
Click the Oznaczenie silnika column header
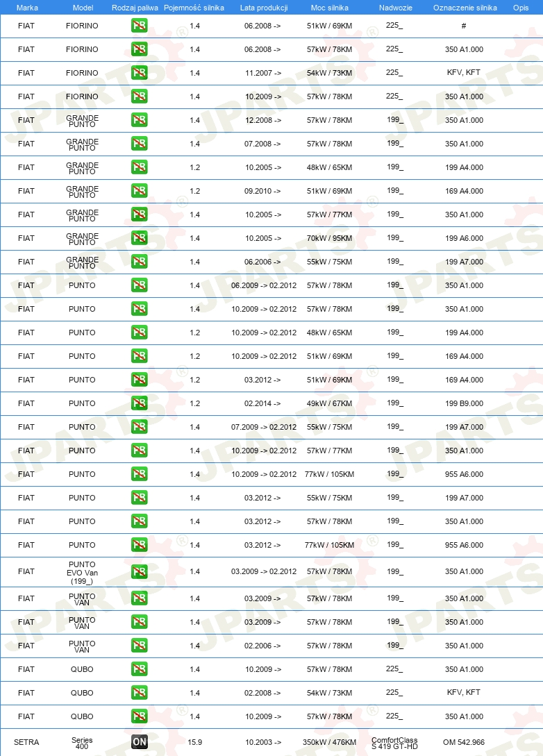[465, 8]
